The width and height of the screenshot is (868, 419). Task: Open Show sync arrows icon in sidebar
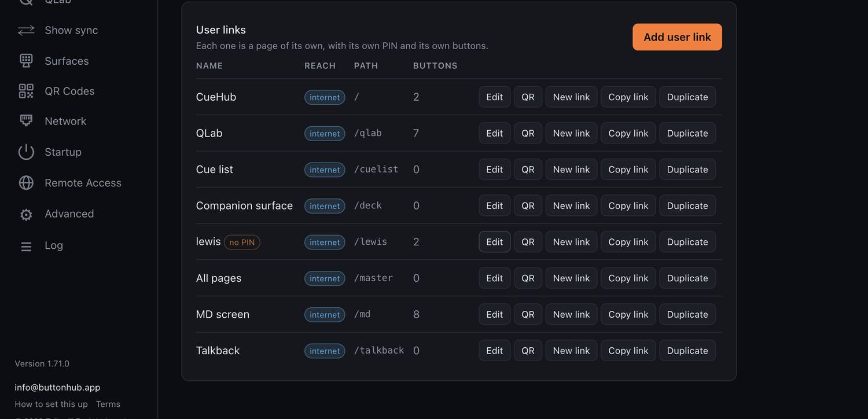coord(26,30)
